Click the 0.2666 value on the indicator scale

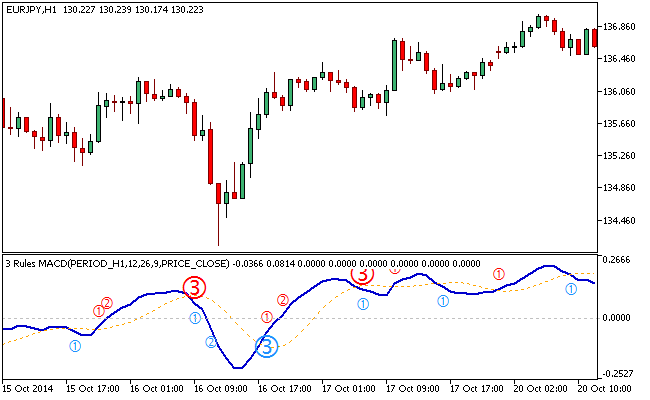(621, 260)
